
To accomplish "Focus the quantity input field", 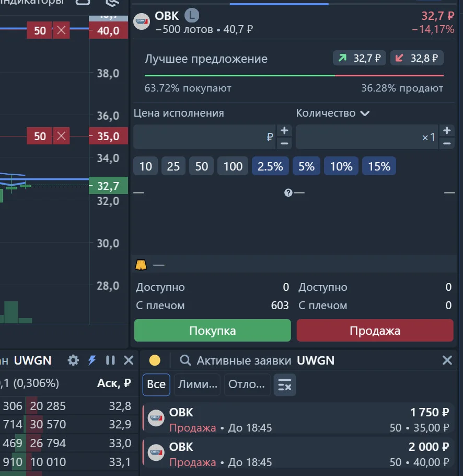I will [367, 137].
